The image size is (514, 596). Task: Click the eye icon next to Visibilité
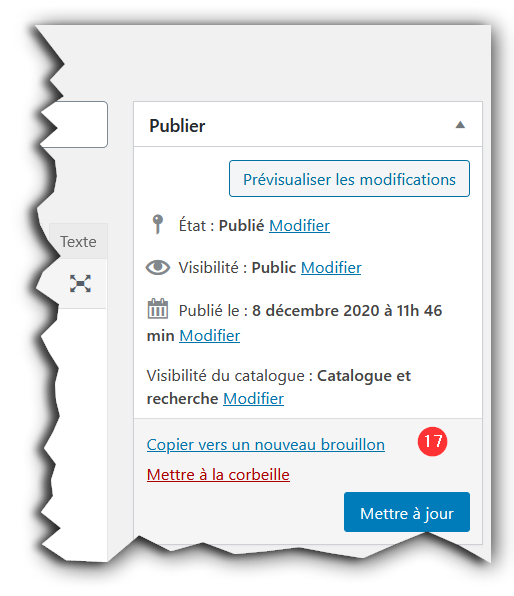tap(158, 267)
